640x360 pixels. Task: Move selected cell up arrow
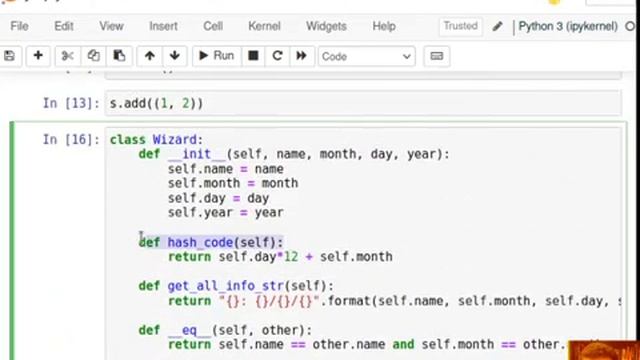tap(149, 56)
